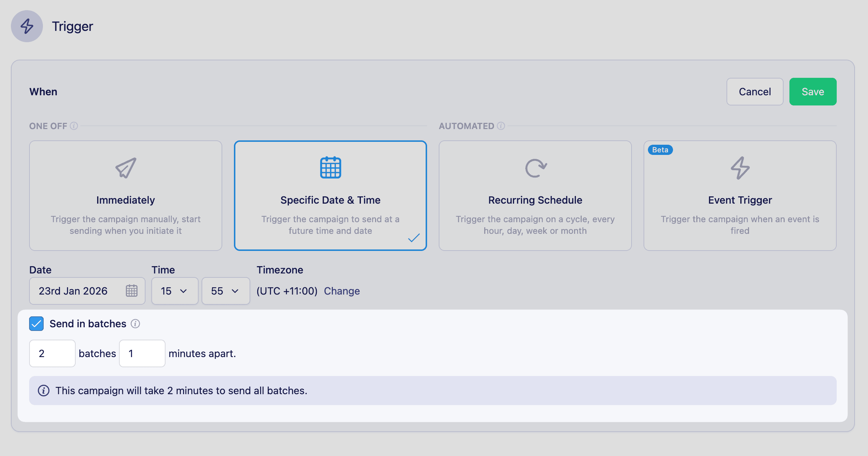Image resolution: width=868 pixels, height=456 pixels.
Task: Click the Save button
Action: point(813,92)
